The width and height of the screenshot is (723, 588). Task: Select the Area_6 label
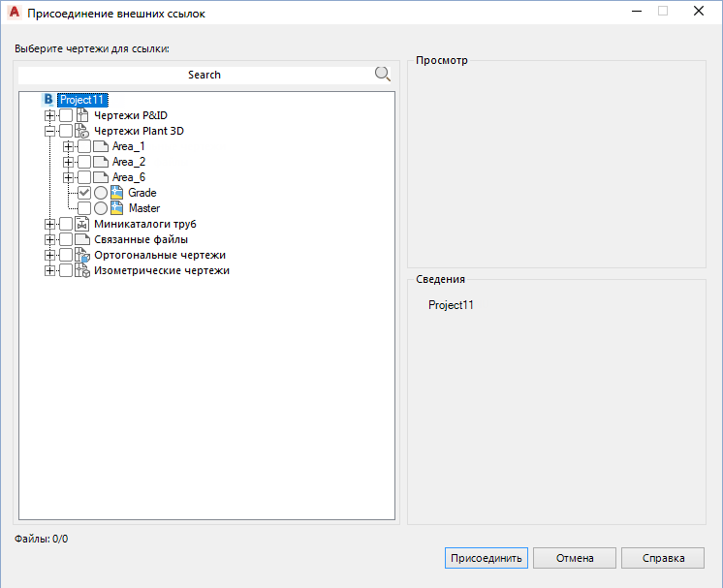(x=129, y=177)
